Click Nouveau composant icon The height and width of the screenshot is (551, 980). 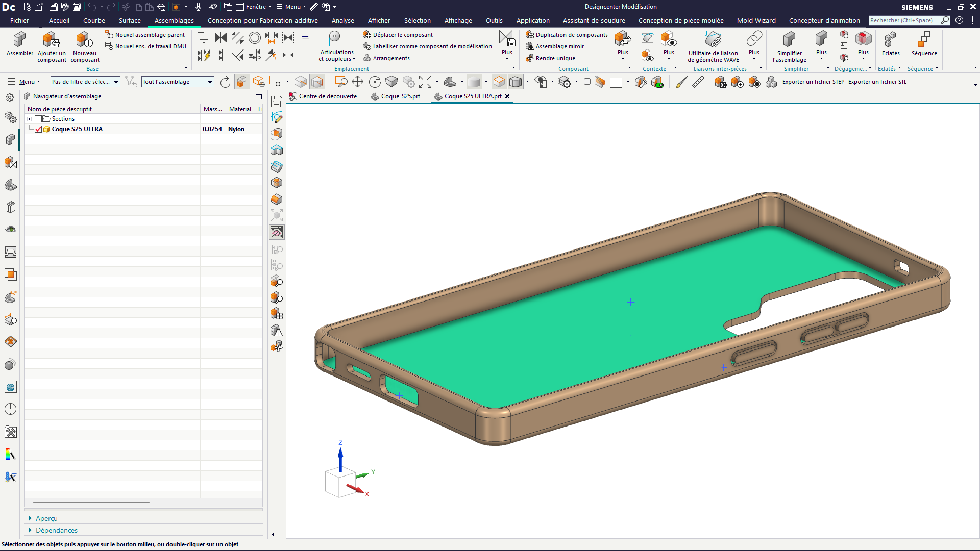[85, 46]
